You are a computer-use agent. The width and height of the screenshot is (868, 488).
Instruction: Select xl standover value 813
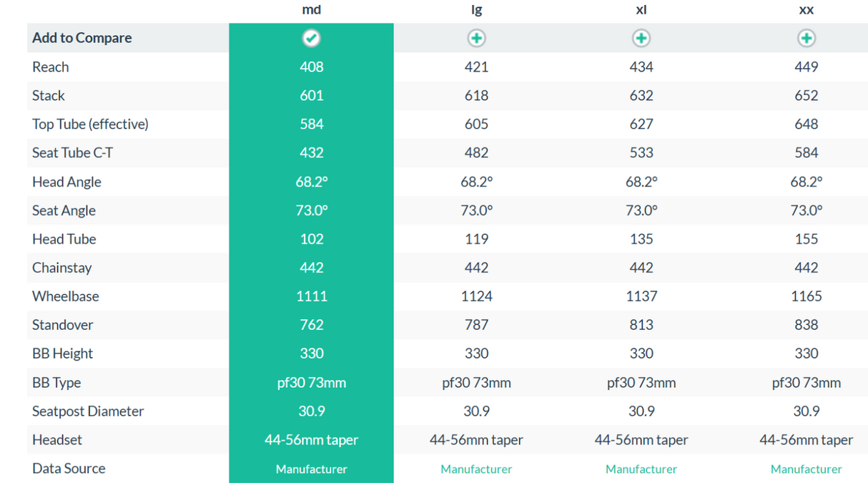(641, 325)
